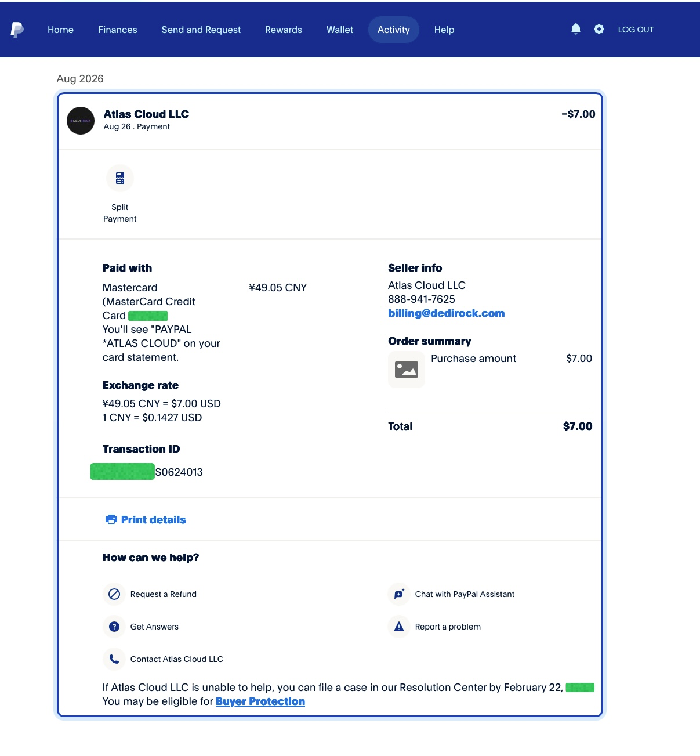The image size is (700, 756).
Task: Open the Help page
Action: click(444, 30)
